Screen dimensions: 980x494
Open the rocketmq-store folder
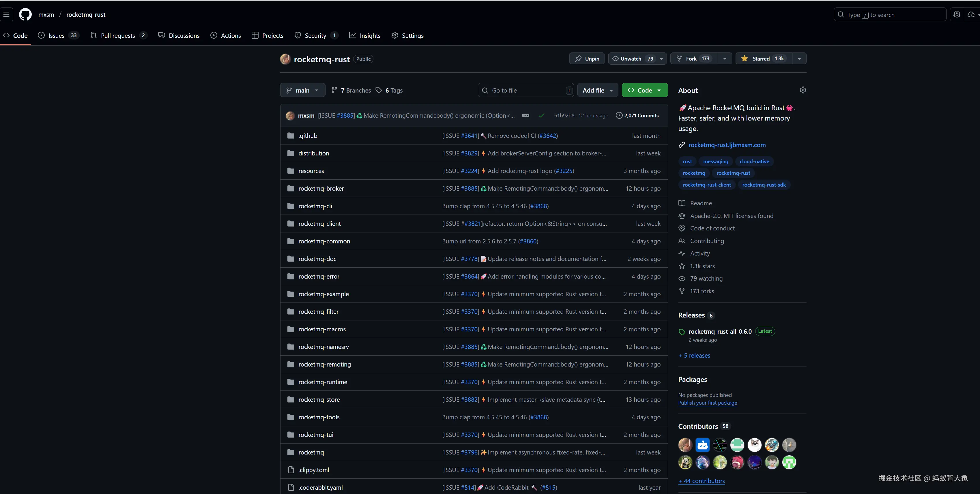tap(319, 399)
